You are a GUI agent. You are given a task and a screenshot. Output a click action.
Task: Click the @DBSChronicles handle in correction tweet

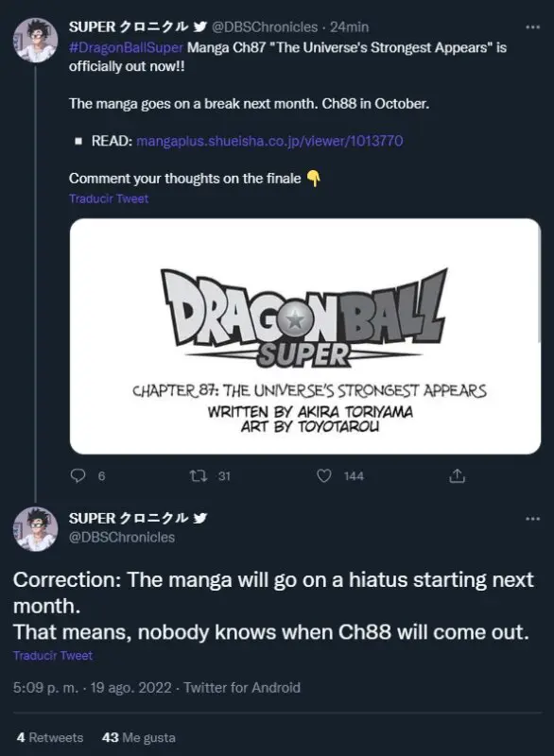(122, 537)
